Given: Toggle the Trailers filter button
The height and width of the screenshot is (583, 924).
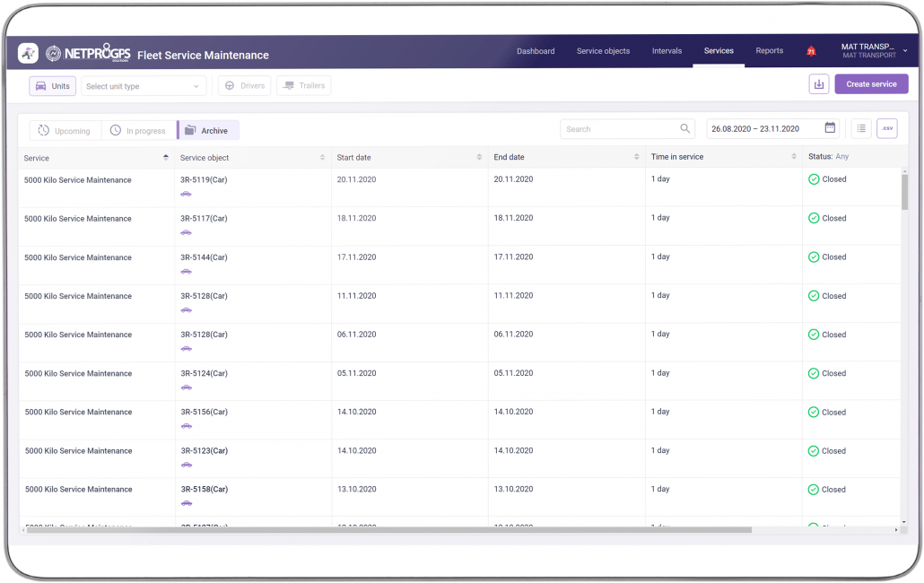Looking at the screenshot, I should pos(303,86).
